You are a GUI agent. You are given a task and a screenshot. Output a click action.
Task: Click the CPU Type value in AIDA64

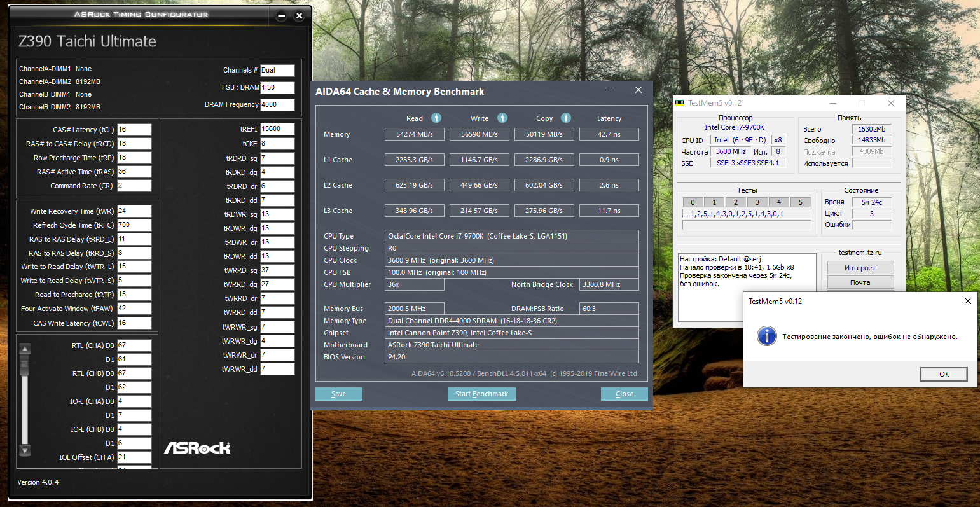tap(512, 236)
